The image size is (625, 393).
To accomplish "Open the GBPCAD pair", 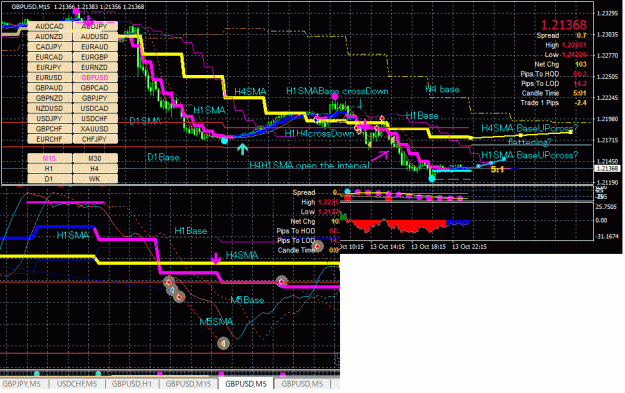I will (x=95, y=88).
